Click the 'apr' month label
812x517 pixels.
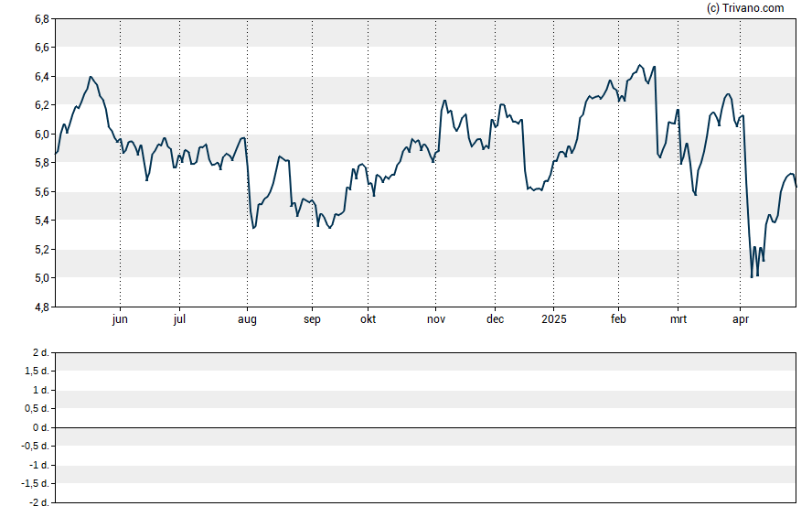click(741, 319)
